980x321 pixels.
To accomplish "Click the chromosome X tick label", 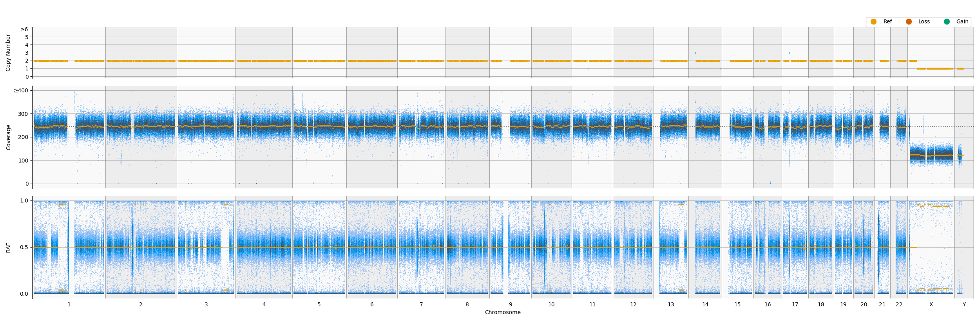I will point(931,305).
